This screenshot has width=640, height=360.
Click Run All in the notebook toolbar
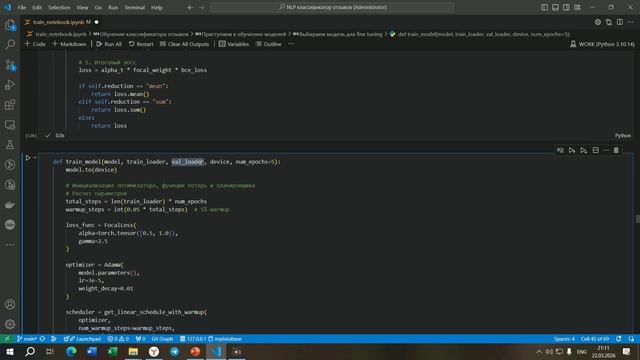tap(109, 44)
